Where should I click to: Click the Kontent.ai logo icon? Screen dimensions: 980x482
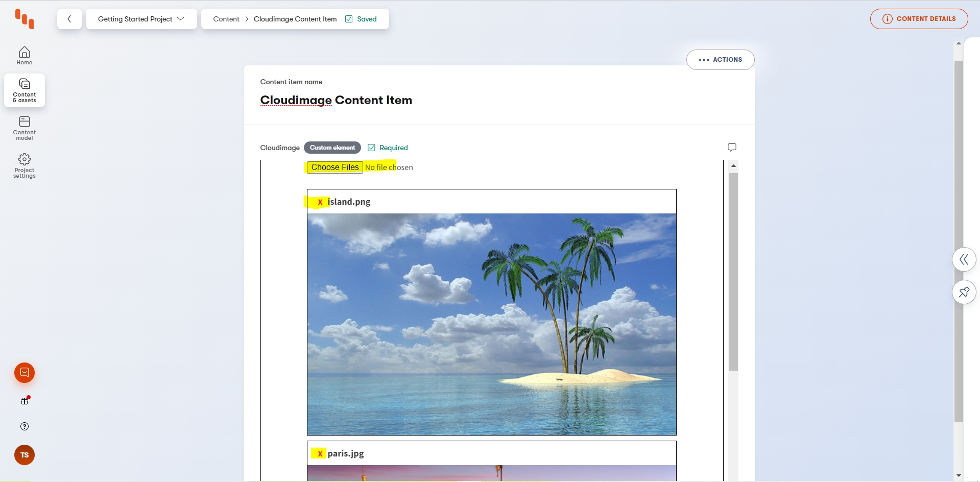[25, 19]
